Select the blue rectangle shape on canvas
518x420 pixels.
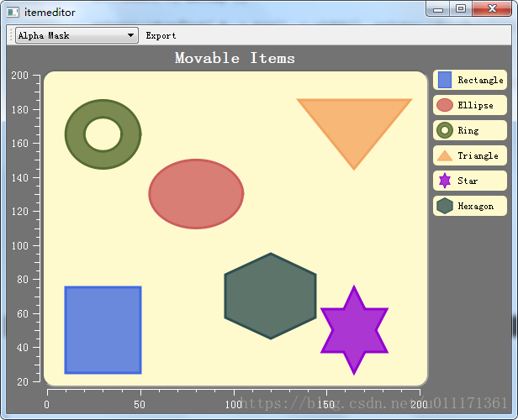[x=103, y=330]
